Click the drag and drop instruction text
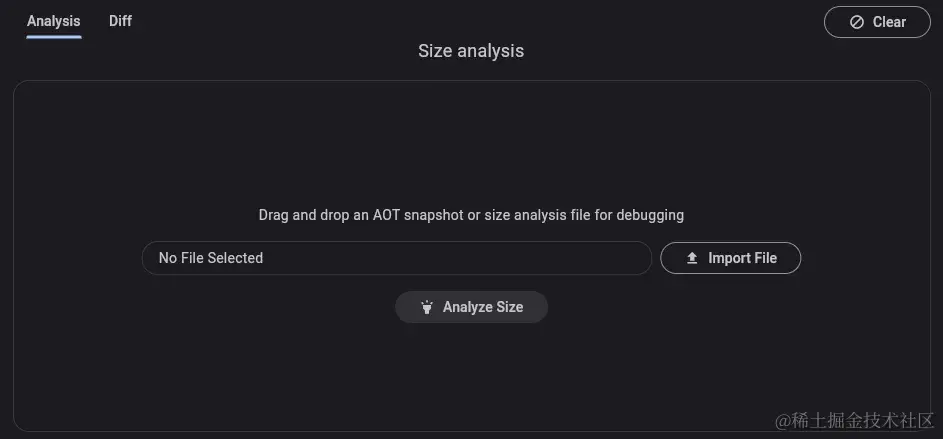The image size is (943, 439). (x=471, y=215)
